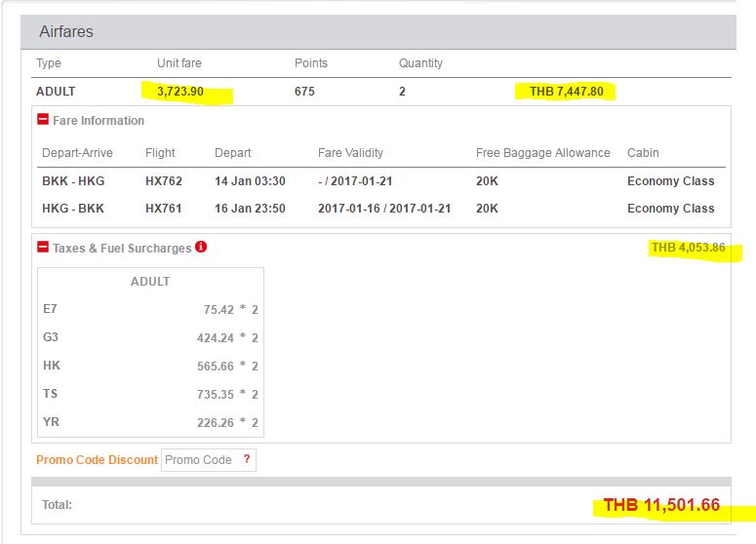This screenshot has height=544, width=756.
Task: Click the TS tax row
Action: click(x=150, y=394)
